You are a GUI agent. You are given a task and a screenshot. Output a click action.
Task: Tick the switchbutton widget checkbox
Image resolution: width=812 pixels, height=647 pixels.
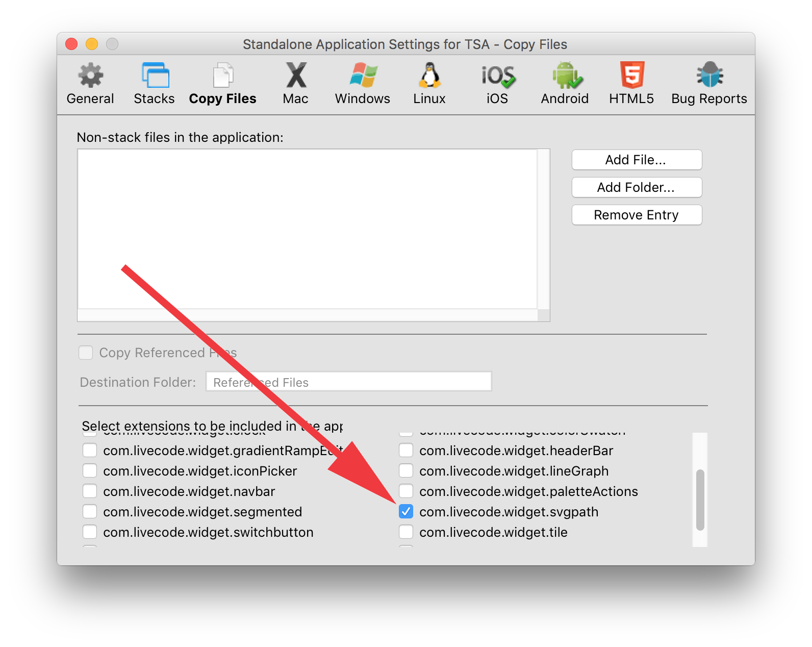(90, 532)
